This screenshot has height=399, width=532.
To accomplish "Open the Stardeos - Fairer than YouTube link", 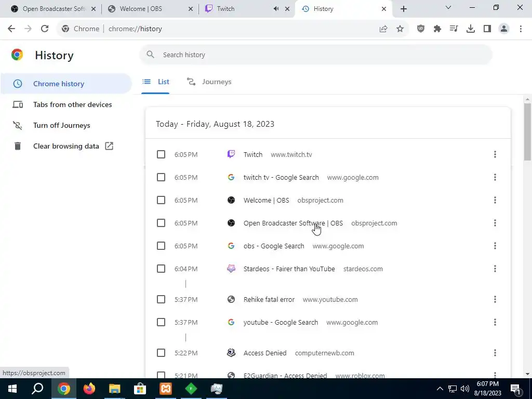I will 289,269.
